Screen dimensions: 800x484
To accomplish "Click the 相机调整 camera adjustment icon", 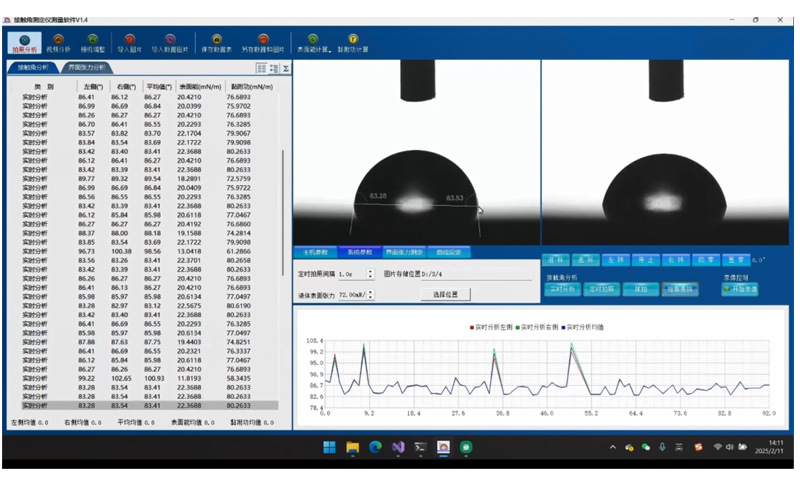I will click(92, 42).
